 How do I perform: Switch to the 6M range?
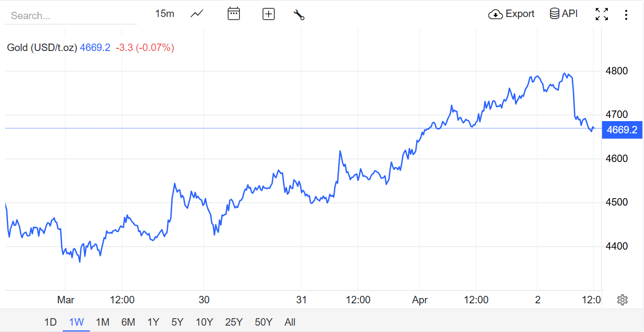128,322
